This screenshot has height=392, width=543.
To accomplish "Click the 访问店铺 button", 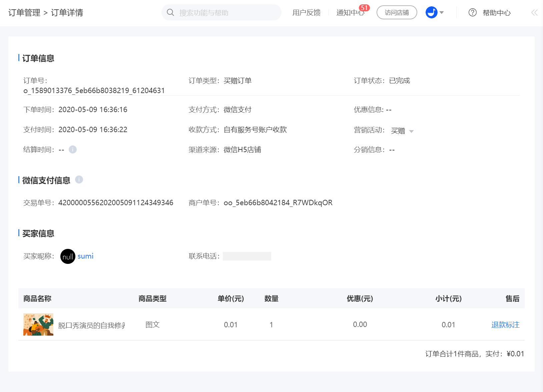I will click(x=397, y=12).
